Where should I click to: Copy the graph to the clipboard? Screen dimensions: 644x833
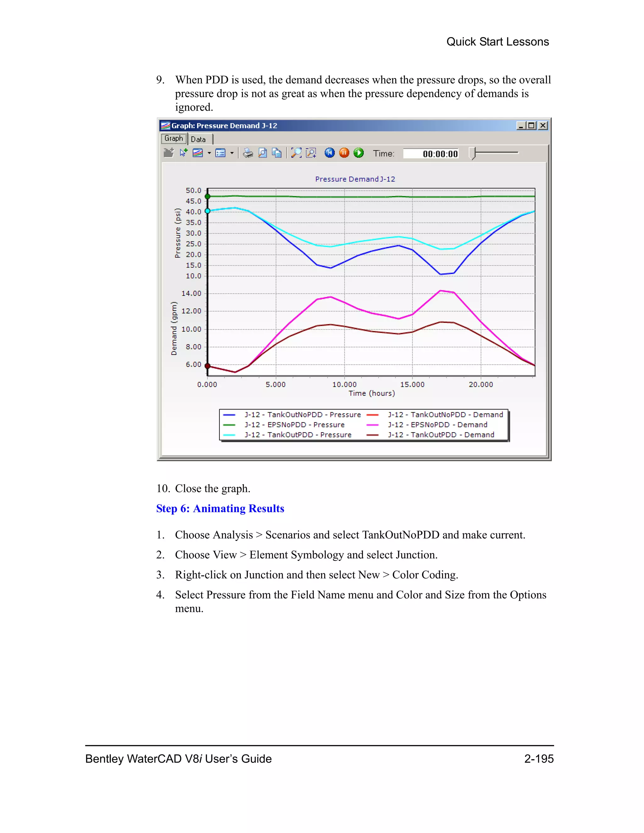click(277, 153)
